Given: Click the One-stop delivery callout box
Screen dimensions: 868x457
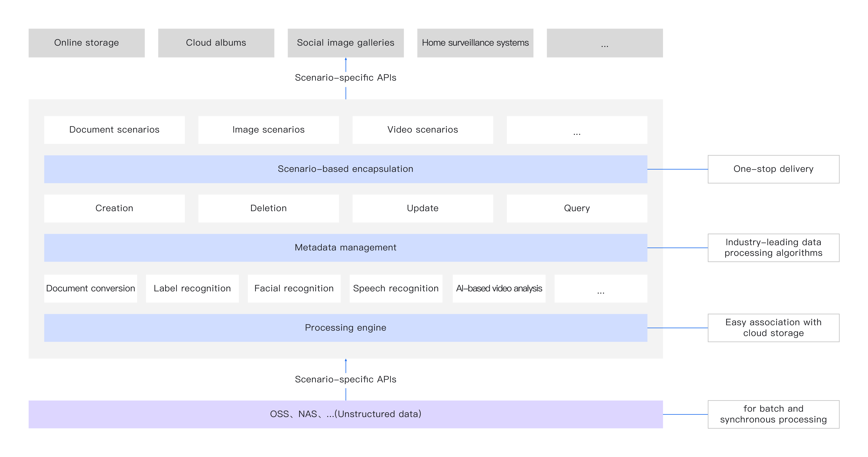Looking at the screenshot, I should 773,169.
